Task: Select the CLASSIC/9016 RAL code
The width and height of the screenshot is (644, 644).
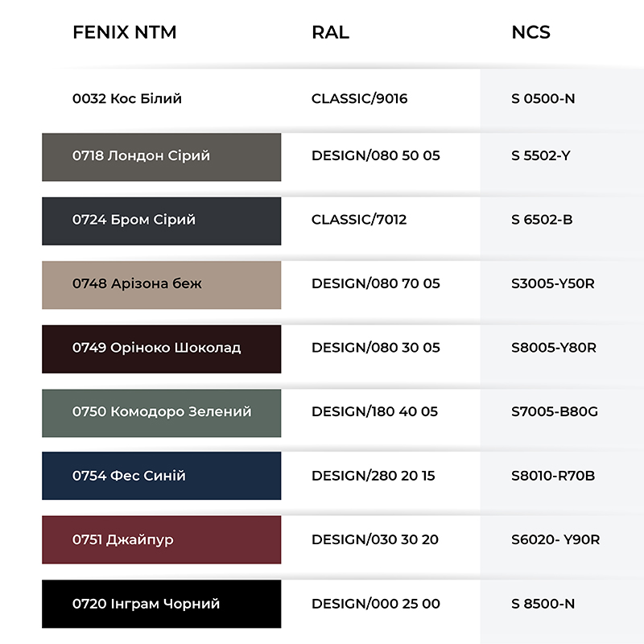Action: click(x=359, y=98)
